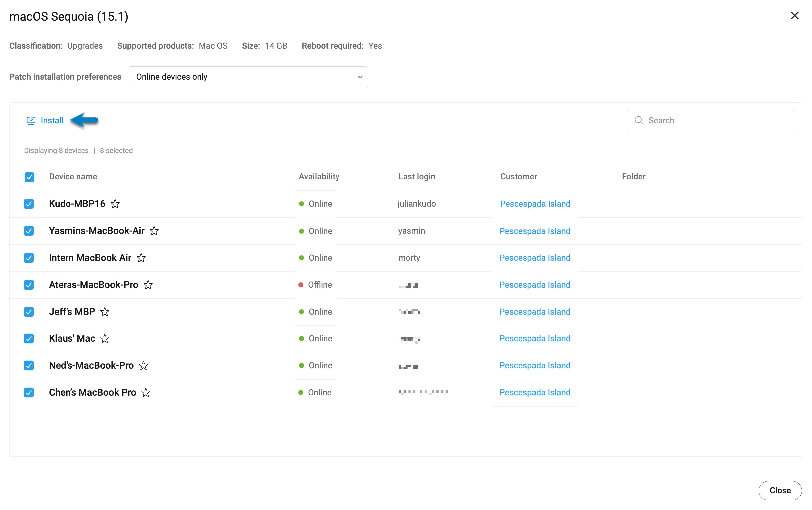The image size is (812, 510).
Task: Sort by Customer column header
Action: (519, 176)
